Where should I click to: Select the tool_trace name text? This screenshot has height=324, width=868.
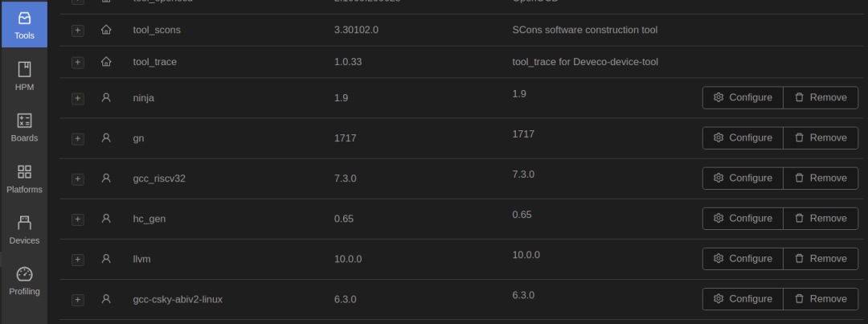point(155,62)
